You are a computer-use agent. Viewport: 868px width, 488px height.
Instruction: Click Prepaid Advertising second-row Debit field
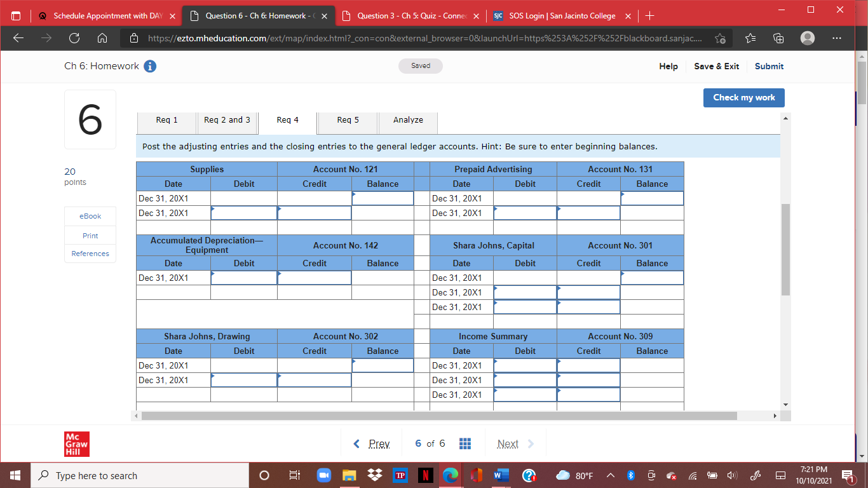[x=525, y=213]
